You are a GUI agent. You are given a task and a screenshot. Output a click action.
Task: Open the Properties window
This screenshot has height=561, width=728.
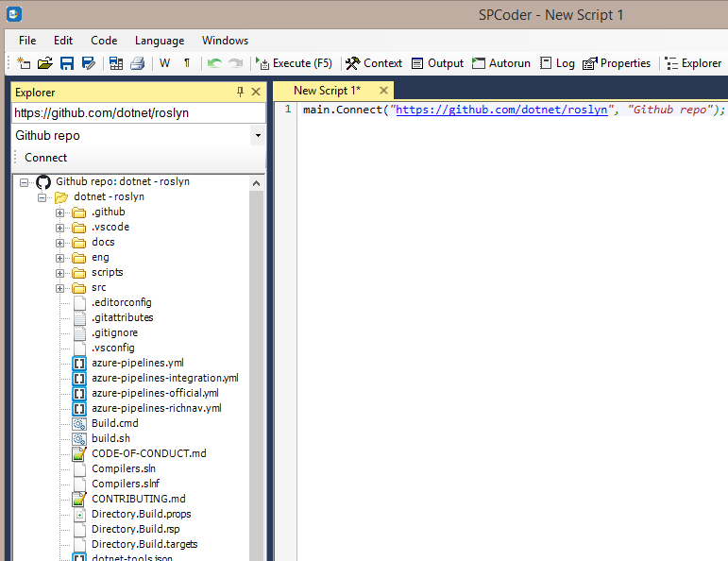pos(617,63)
